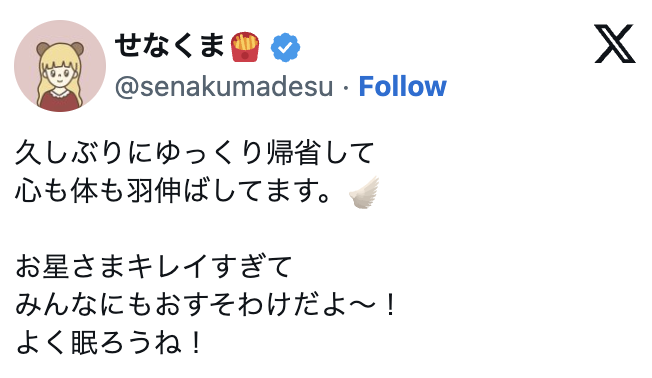Viewport: 652px width, 378px height.
Task: Click the word 久しぶり at the tweet start
Action: [70, 153]
